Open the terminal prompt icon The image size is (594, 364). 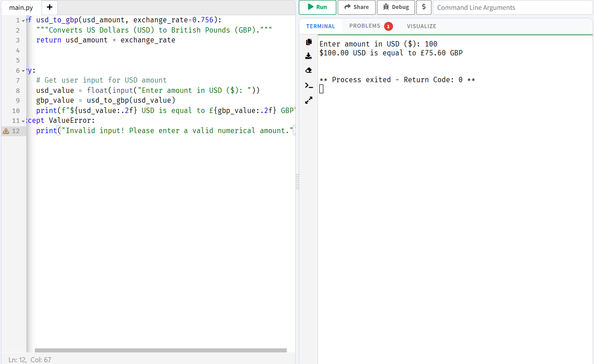click(x=309, y=85)
